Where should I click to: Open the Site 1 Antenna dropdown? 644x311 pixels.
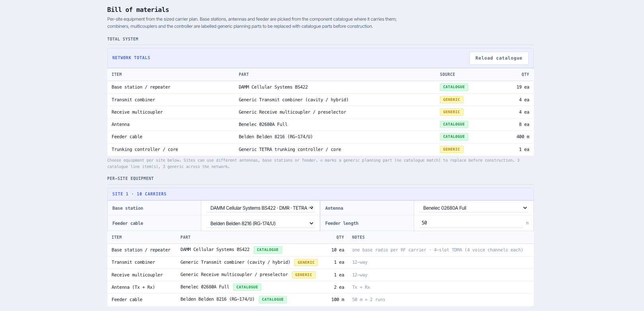tap(474, 208)
